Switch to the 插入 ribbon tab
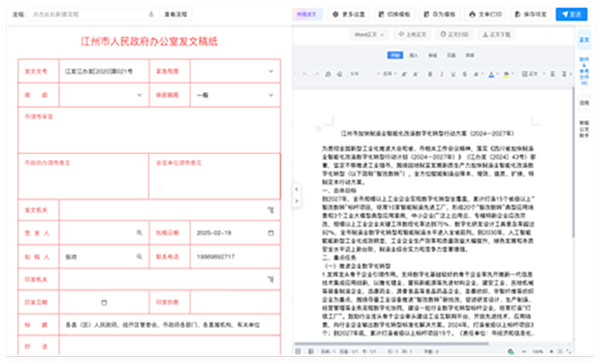 (414, 55)
